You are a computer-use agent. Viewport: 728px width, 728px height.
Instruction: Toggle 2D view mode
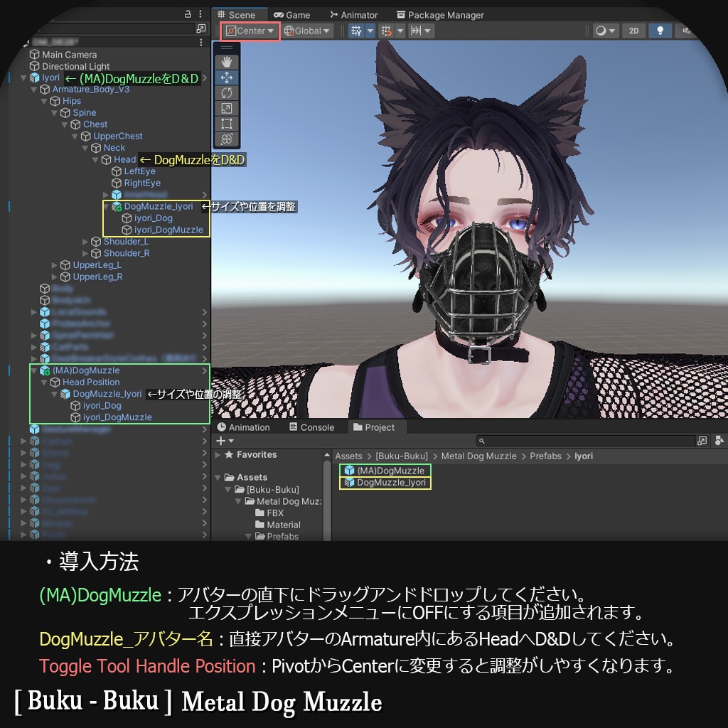pyautogui.click(x=634, y=31)
